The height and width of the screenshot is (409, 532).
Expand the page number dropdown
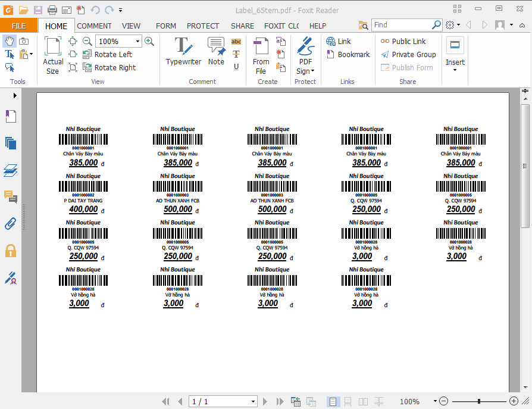click(253, 402)
